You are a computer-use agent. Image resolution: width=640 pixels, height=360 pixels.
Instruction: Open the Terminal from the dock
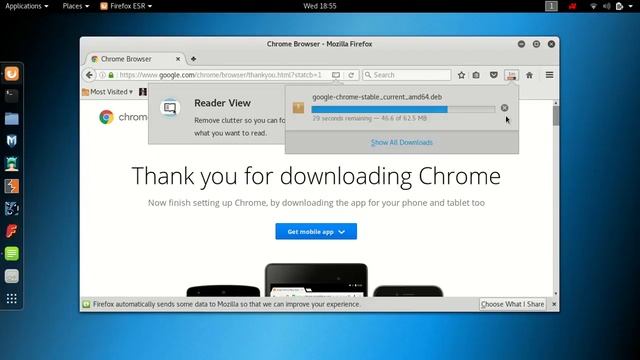point(11,96)
